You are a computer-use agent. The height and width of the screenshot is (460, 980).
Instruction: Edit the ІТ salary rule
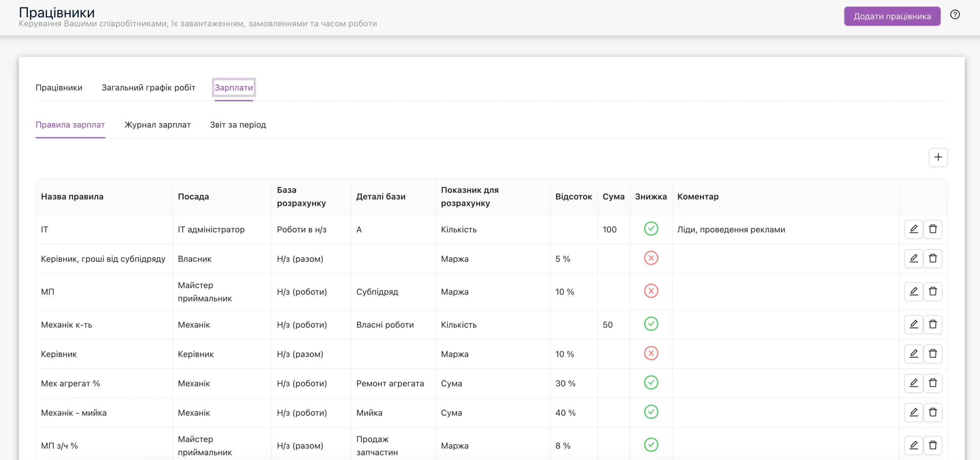(x=913, y=229)
